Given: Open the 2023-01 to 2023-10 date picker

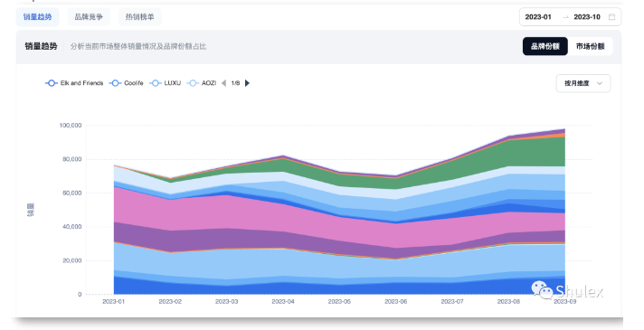Looking at the screenshot, I should [570, 17].
